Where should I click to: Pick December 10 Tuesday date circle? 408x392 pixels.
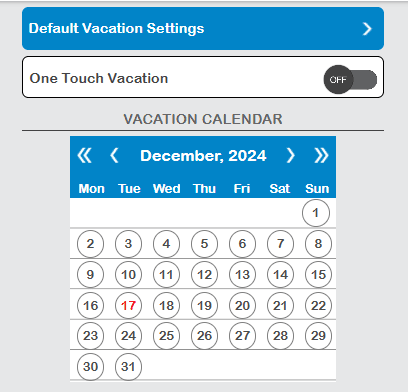(x=128, y=275)
